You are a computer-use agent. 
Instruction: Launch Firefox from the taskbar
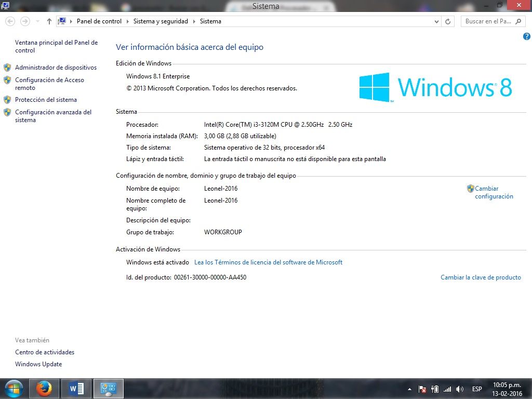(45, 389)
